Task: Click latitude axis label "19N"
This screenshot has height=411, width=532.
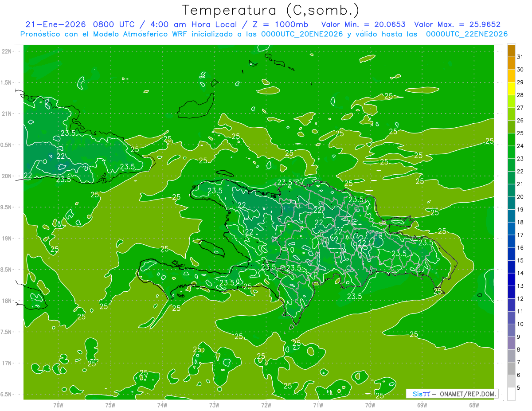Action: [8, 238]
